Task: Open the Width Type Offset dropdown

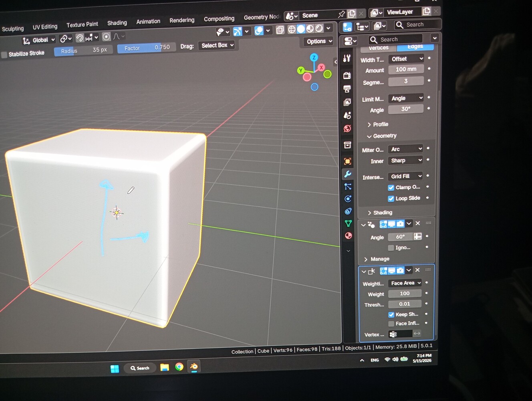Action: (406, 59)
